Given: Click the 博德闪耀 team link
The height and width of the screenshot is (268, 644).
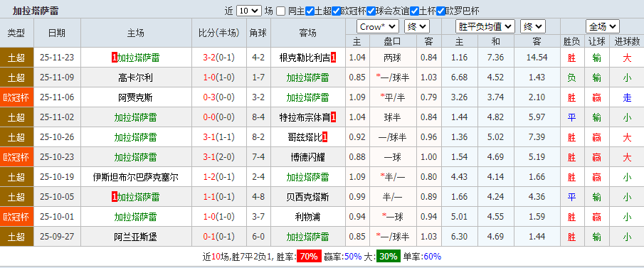Looking at the screenshot, I should click(307, 157).
